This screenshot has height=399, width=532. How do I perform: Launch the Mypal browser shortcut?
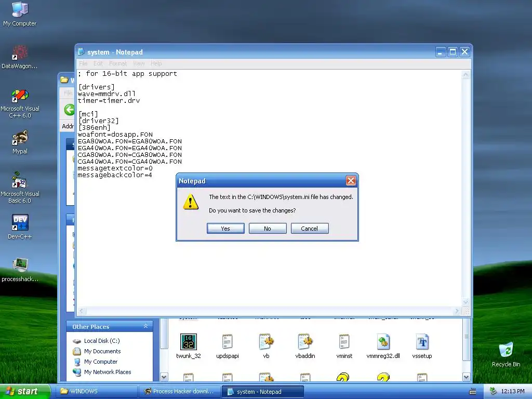point(20,142)
